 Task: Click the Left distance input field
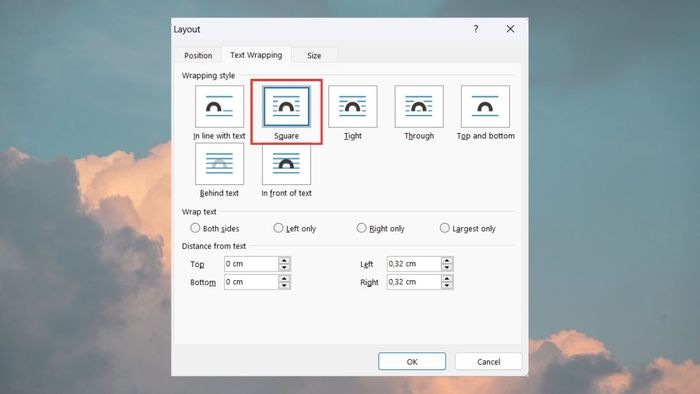coord(414,264)
